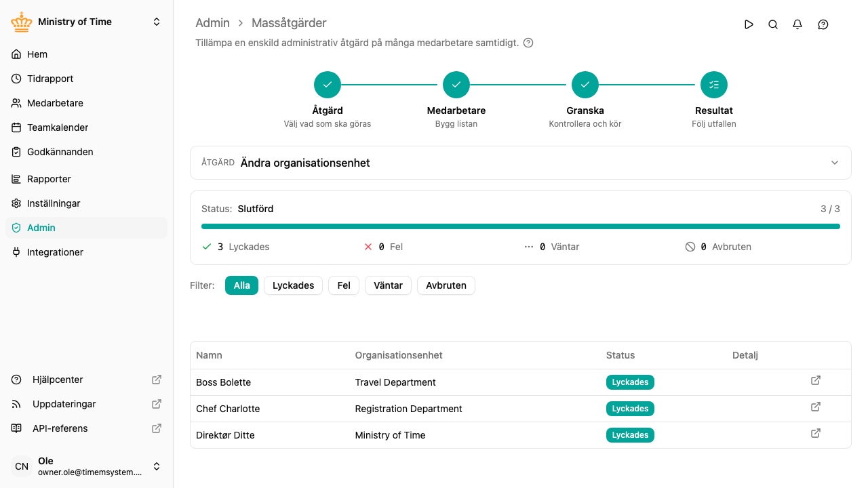This screenshot has width=868, height=488.
Task: Go to the Granska step circle
Action: point(585,85)
